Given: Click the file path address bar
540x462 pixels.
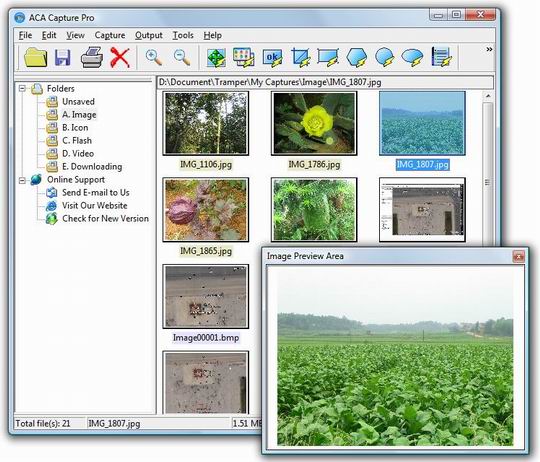Looking at the screenshot, I should point(325,82).
